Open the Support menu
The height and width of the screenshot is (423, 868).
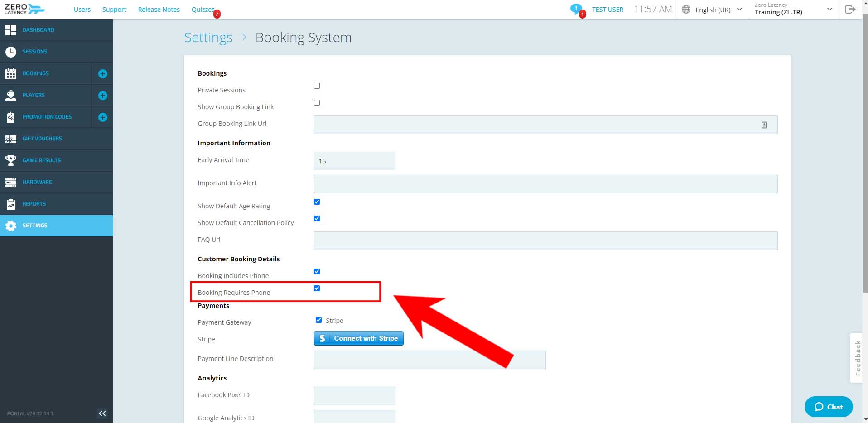coord(114,10)
